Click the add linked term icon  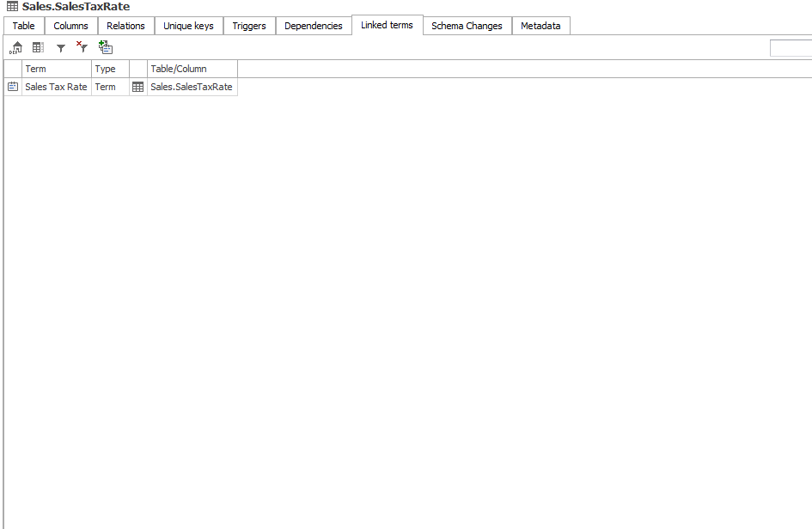click(x=106, y=48)
